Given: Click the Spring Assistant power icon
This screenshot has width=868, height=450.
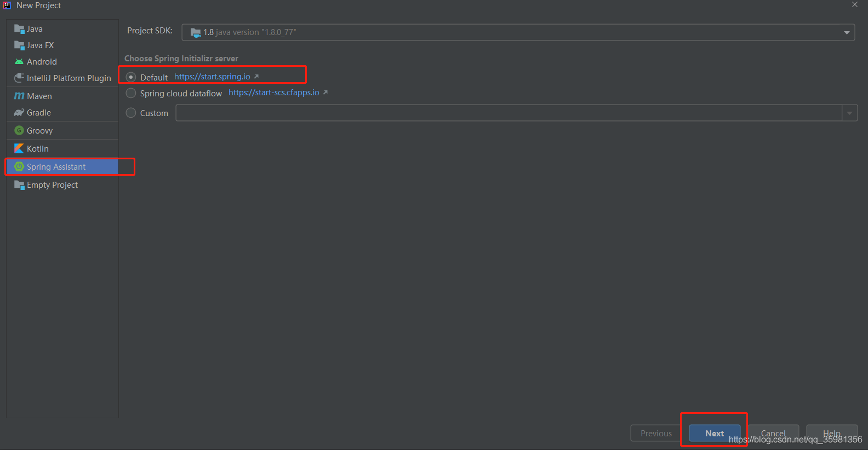Looking at the screenshot, I should point(19,167).
